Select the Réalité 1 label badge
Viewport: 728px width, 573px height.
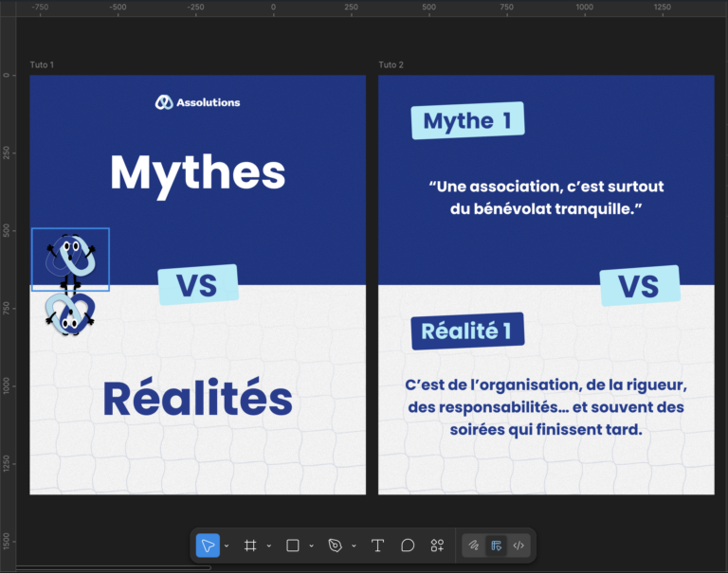(x=467, y=331)
